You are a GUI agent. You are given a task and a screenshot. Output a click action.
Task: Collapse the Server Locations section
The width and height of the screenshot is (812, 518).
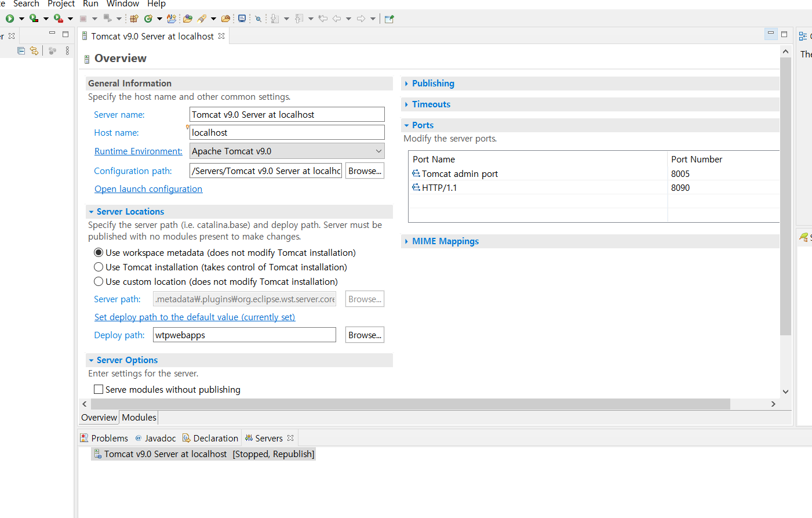click(x=91, y=212)
